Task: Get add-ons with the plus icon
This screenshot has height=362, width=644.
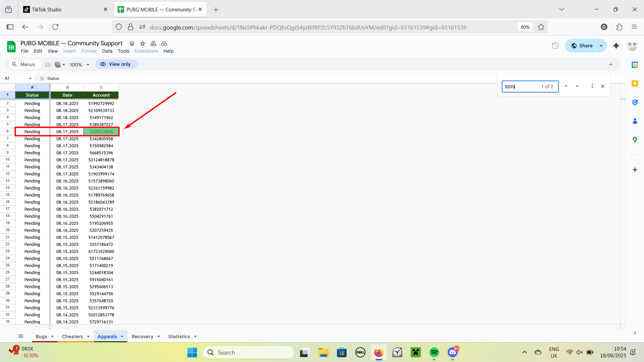Action: coord(635,170)
